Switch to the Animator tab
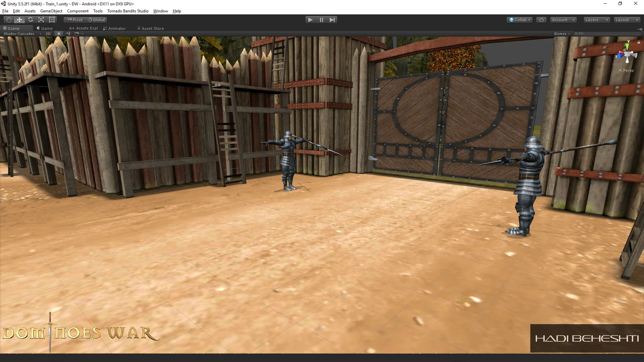This screenshot has height=362, width=644. coord(115,28)
